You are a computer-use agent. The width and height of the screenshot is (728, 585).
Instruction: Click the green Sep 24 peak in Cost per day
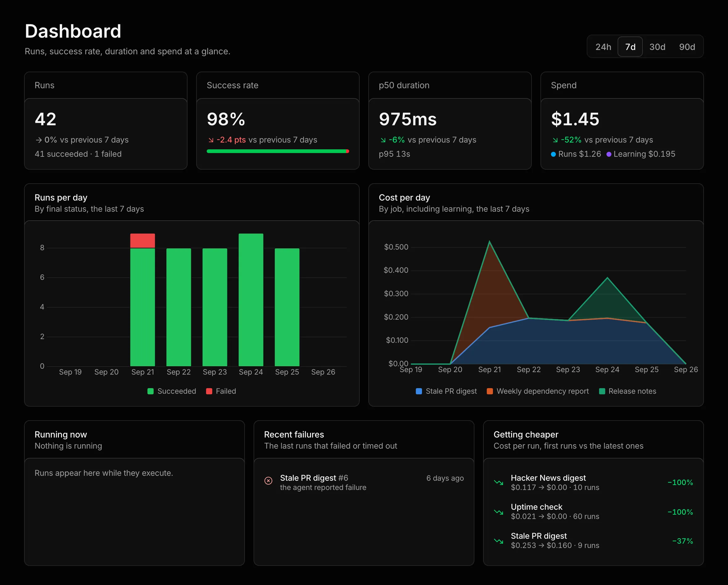pyautogui.click(x=607, y=278)
